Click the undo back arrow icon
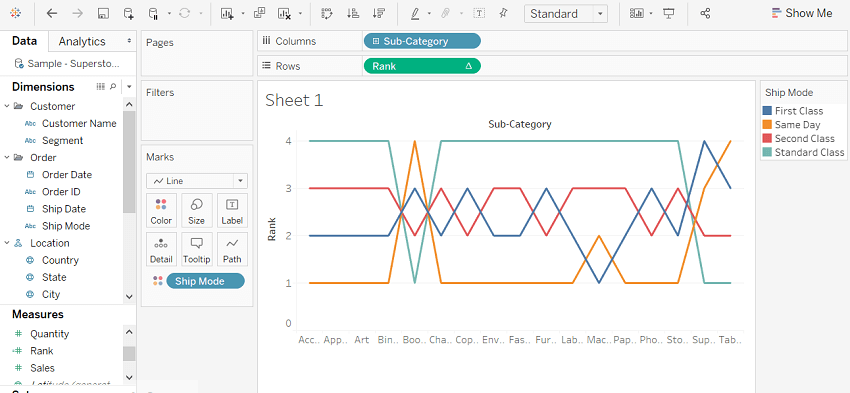 click(x=52, y=14)
